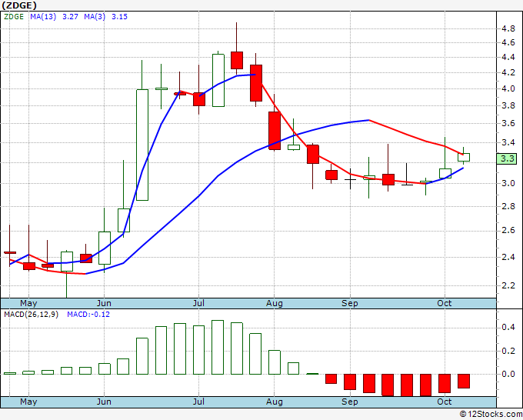Screen dimensions: 523x420
Task: Click the MACD:-0.12 value label
Action: pos(88,314)
